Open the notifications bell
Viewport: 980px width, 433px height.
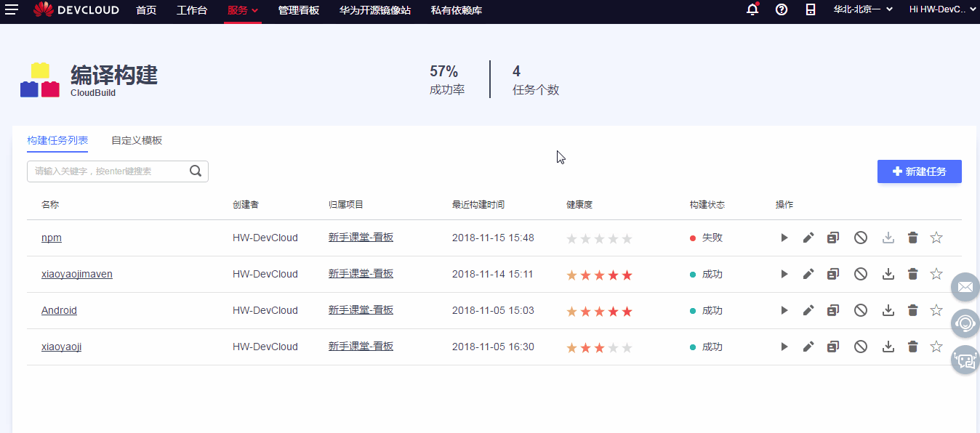(752, 10)
